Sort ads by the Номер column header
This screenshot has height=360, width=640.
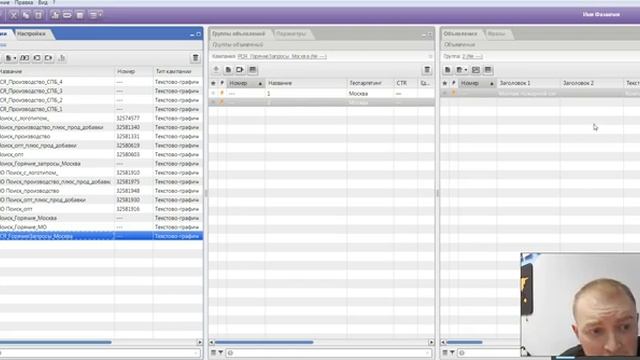coord(477,83)
